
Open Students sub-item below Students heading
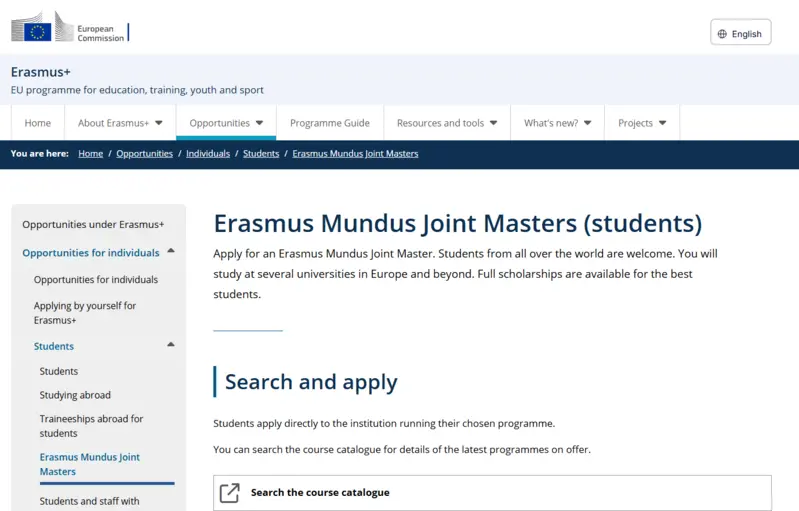[x=59, y=371]
